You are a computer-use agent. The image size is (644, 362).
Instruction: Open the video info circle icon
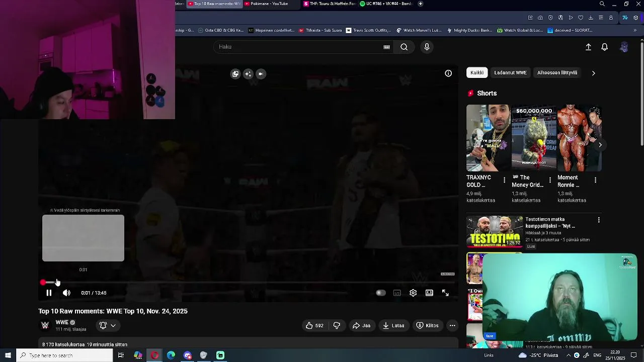click(448, 73)
